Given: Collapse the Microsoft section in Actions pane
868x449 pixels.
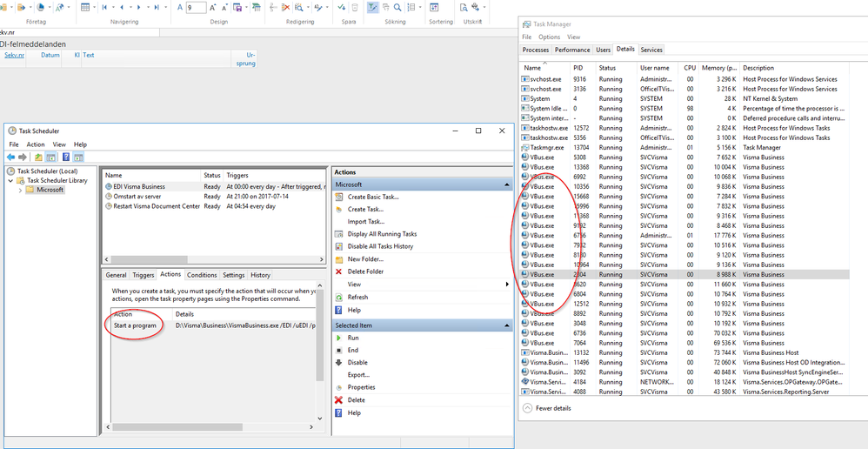Looking at the screenshot, I should (506, 184).
